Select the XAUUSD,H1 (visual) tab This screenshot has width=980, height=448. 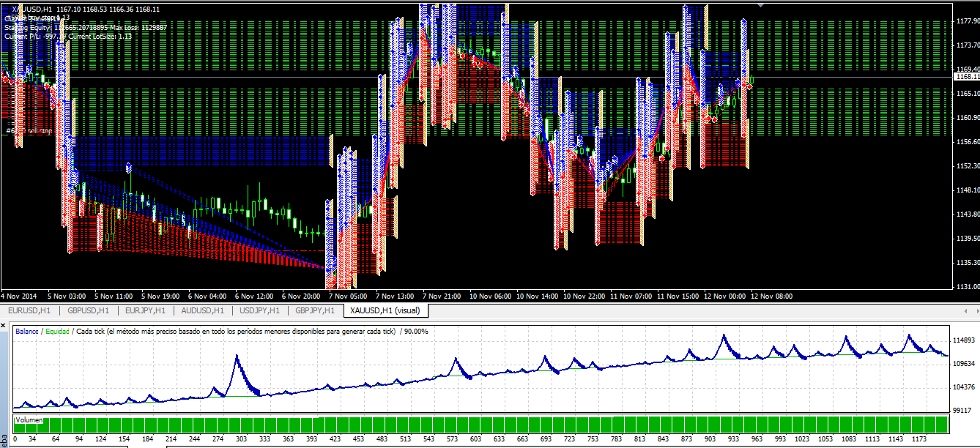click(x=385, y=310)
